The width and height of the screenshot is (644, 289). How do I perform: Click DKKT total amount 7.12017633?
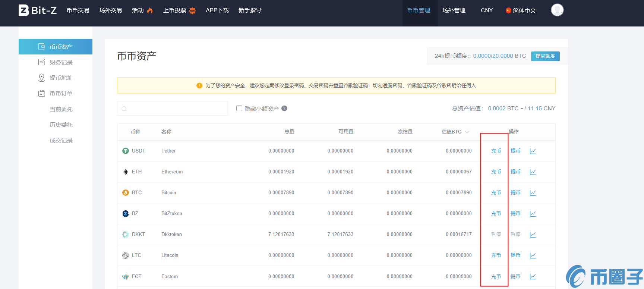[x=281, y=235]
